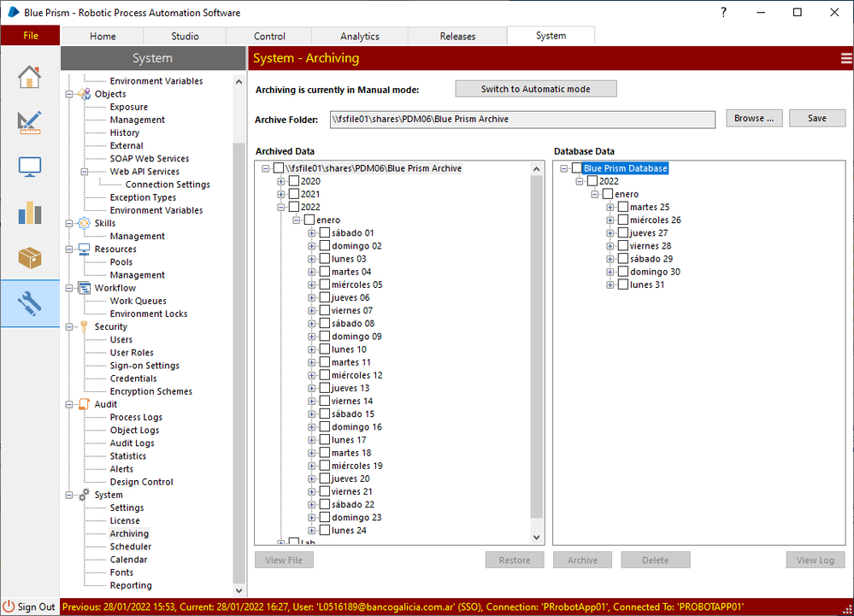The image size is (854, 616).
Task: Switch to the Analytics tab
Action: click(359, 36)
